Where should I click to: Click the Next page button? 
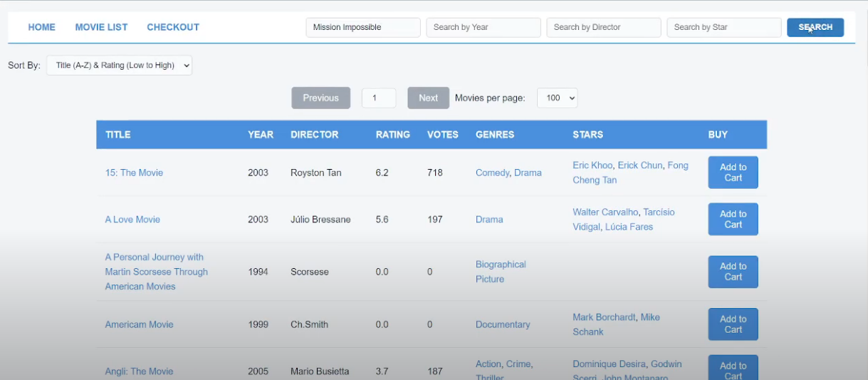pos(428,98)
